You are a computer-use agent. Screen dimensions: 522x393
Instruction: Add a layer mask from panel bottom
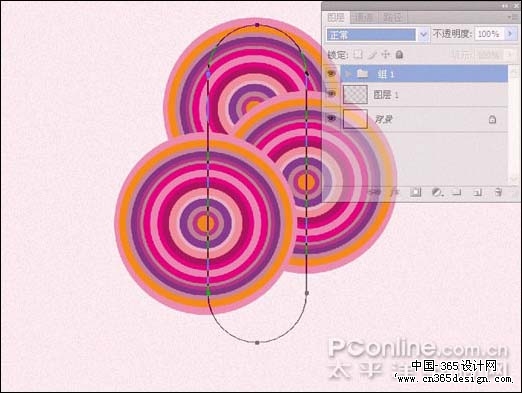coord(416,192)
